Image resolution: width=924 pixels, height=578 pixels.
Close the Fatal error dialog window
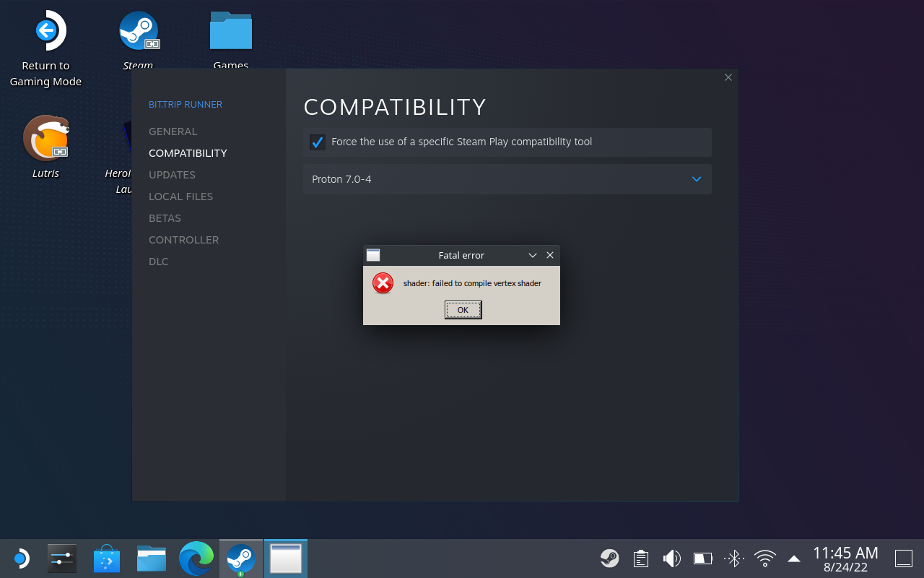pyautogui.click(x=550, y=255)
